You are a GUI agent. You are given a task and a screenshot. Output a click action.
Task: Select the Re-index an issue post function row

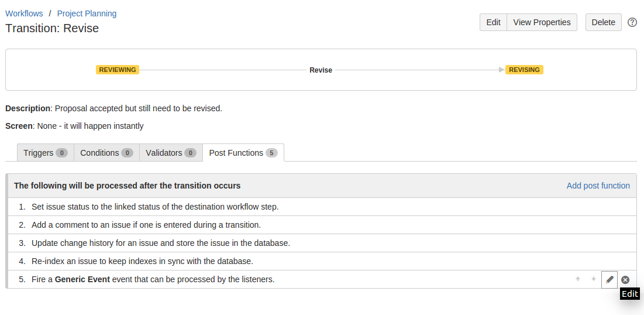(x=322, y=261)
